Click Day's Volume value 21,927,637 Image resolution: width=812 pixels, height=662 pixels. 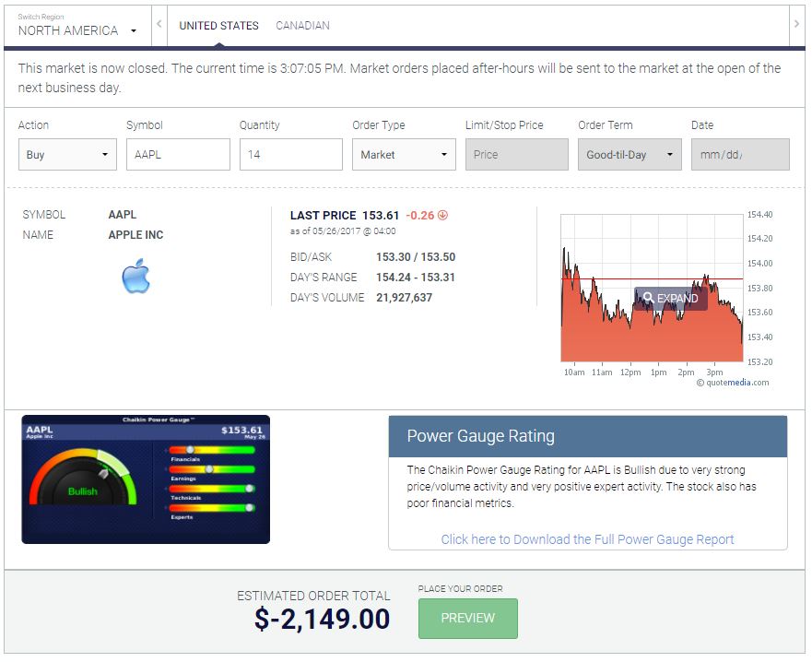click(x=404, y=297)
